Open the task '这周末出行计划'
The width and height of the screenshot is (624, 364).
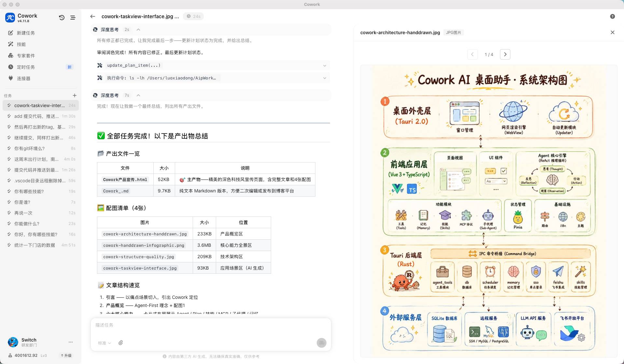41,159
